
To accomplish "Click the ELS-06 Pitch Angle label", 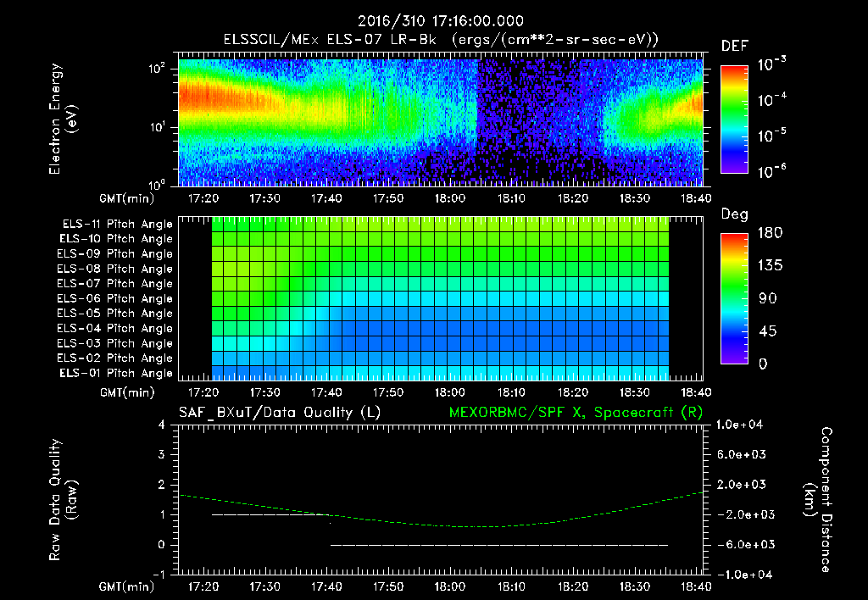I will point(115,298).
